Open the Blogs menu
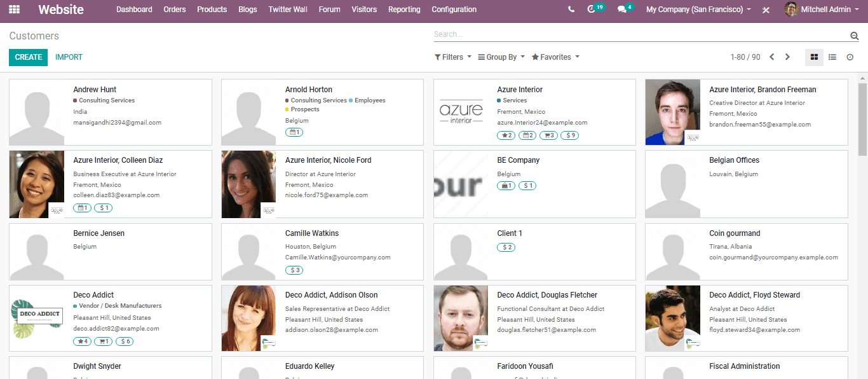Viewport: 868px width, 379px height. pyautogui.click(x=248, y=10)
